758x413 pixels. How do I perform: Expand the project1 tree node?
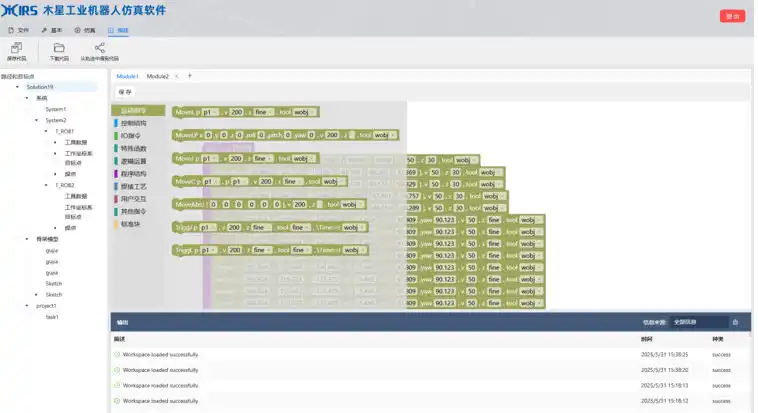pyautogui.click(x=27, y=306)
